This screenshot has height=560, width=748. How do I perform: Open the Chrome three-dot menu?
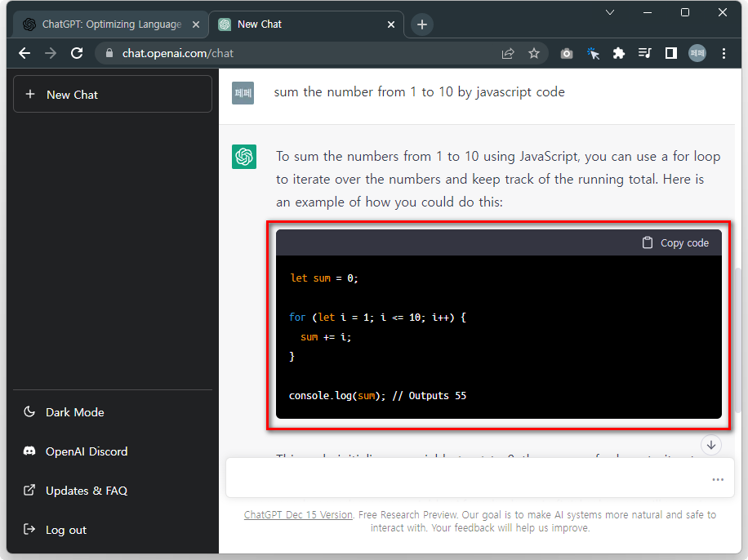(724, 53)
